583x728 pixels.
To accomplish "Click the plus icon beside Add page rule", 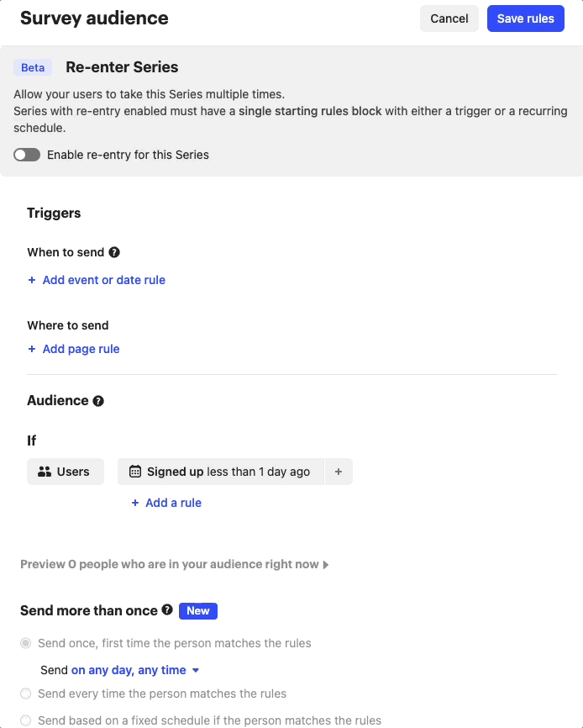I will (32, 349).
